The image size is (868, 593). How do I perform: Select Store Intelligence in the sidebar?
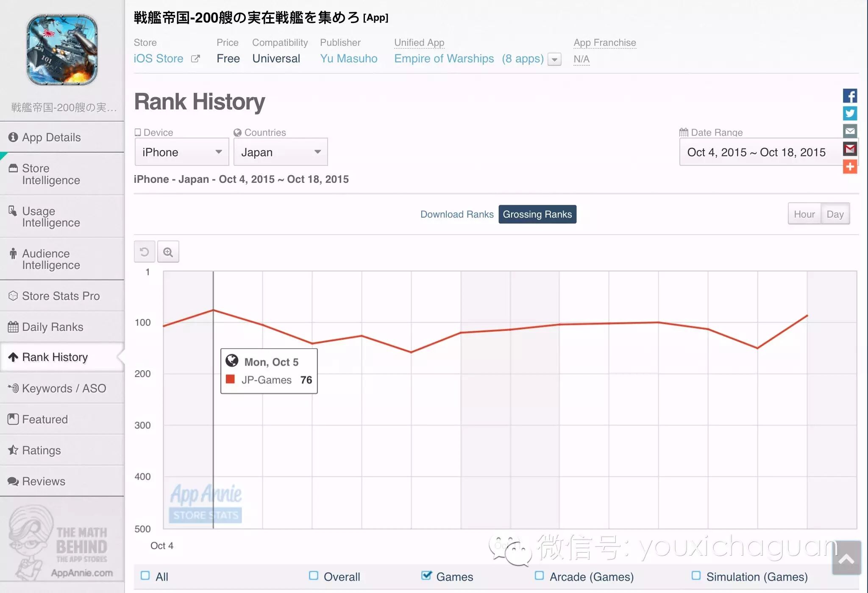coord(51,174)
